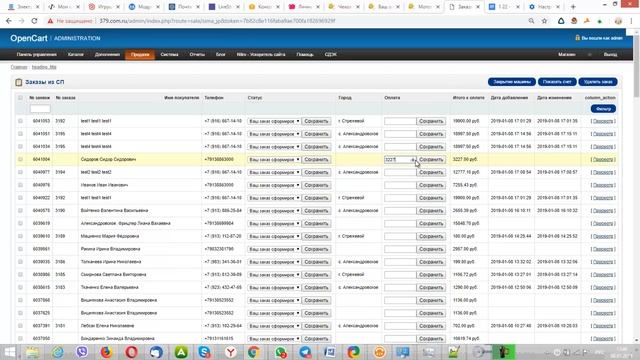The image size is (640, 360).
Task: Check the row for Иванов Иван Иванович
Action: tap(20, 185)
